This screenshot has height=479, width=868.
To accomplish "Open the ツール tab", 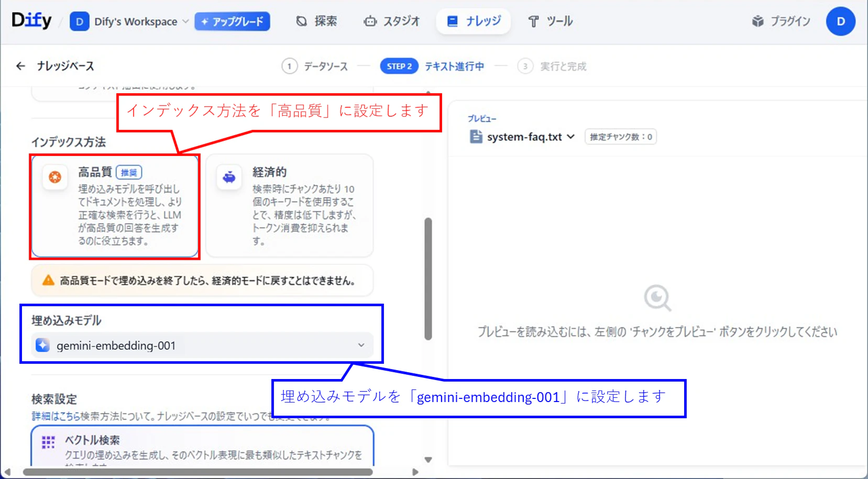I will click(550, 21).
